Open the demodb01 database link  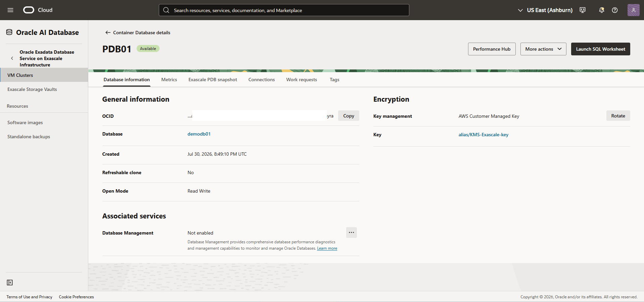coord(199,134)
